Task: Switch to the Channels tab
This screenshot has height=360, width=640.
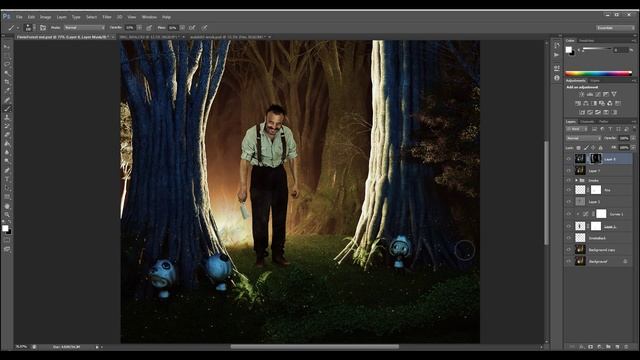Action: coord(587,122)
